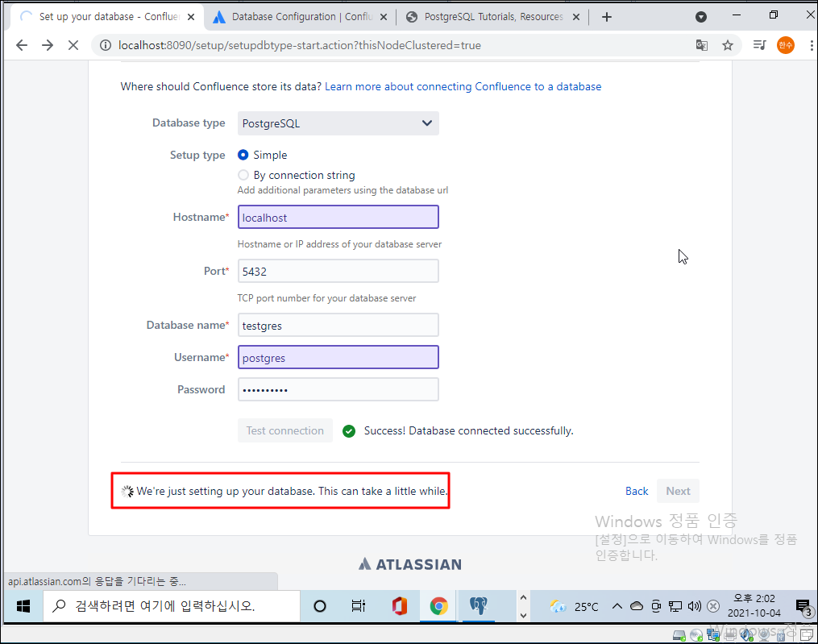The image size is (818, 644).
Task: Choose 'By connection string' radio option
Action: pyautogui.click(x=243, y=175)
